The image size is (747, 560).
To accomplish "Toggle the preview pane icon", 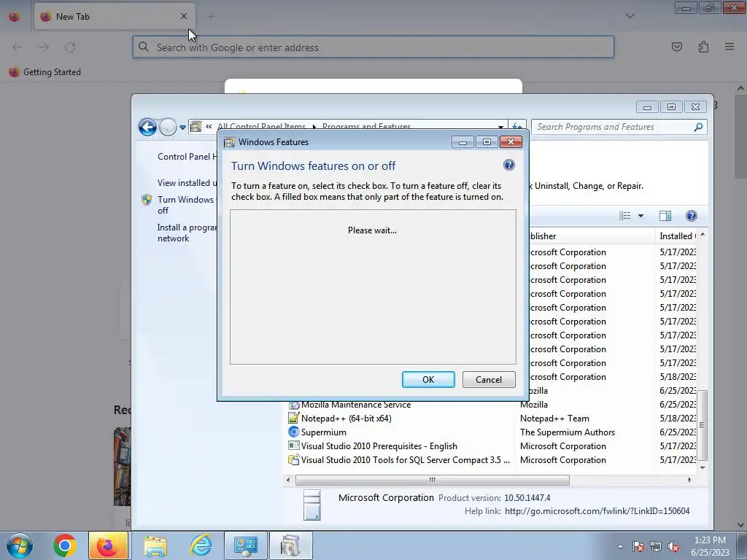I will tap(665, 216).
